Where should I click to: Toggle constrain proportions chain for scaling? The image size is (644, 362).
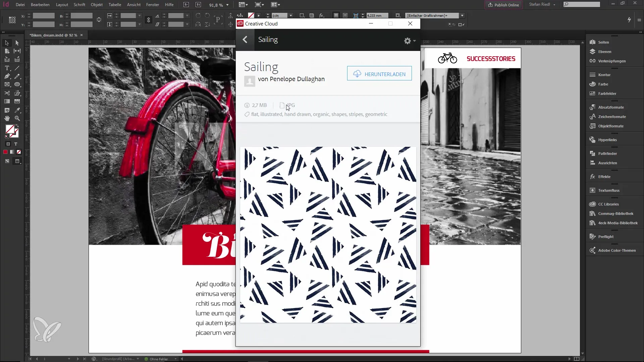pyautogui.click(x=149, y=20)
